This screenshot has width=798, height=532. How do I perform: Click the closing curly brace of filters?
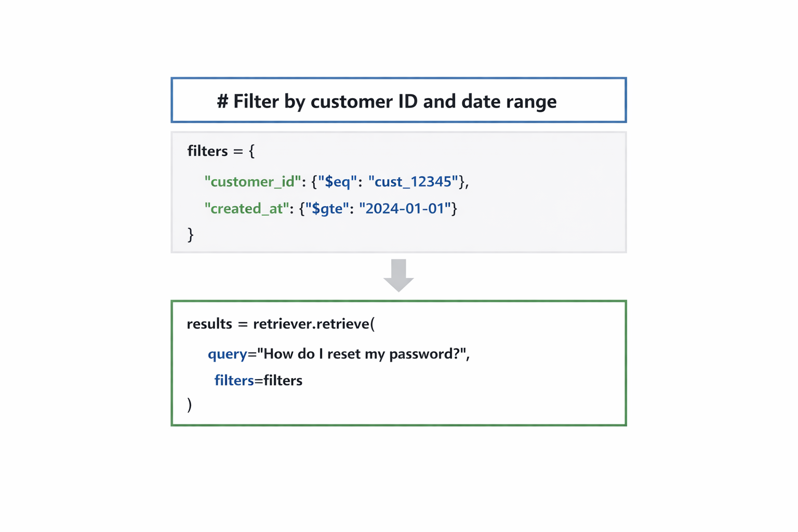pos(191,234)
